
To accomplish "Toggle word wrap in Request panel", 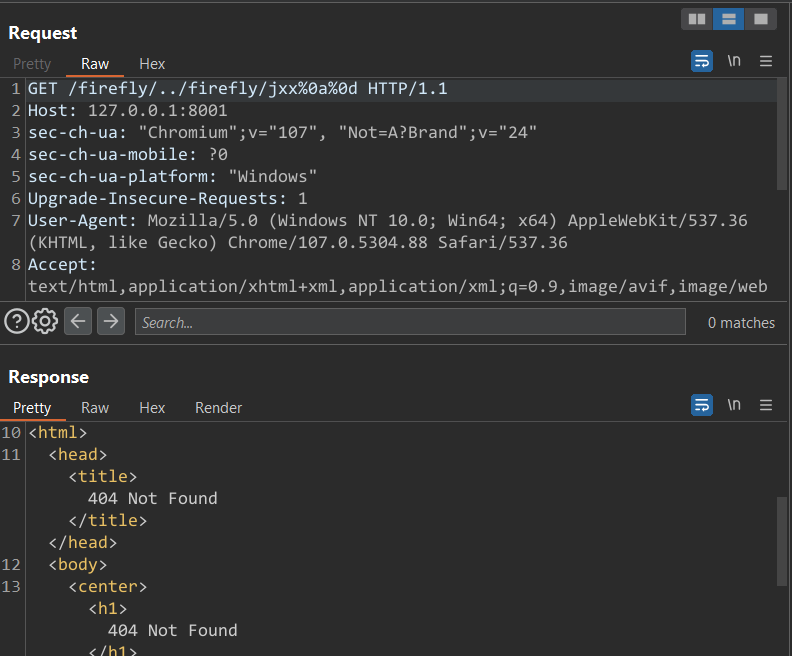I will pos(702,61).
